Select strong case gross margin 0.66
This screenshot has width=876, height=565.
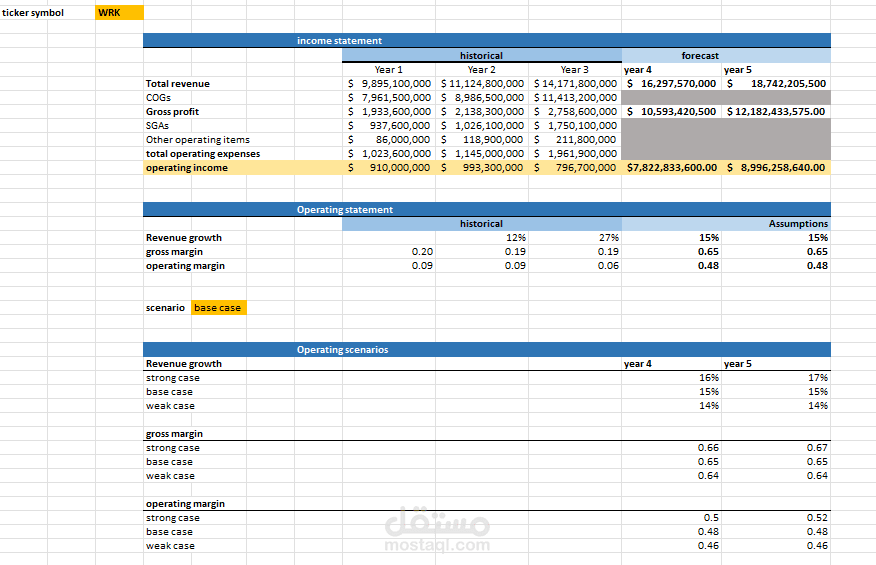(671, 448)
